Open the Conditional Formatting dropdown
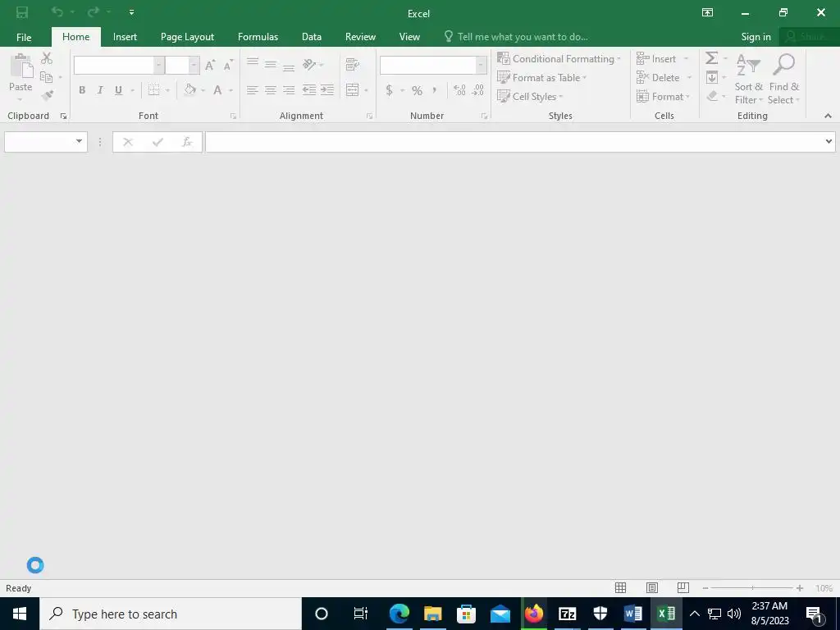This screenshot has width=840, height=630. (x=559, y=59)
